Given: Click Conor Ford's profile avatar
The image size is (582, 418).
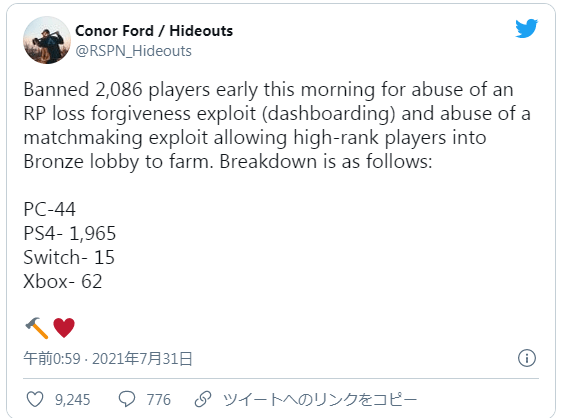Looking at the screenshot, I should (x=47, y=40).
